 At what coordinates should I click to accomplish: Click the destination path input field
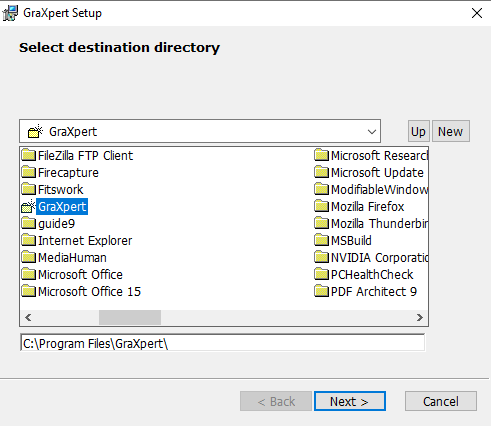(222, 343)
